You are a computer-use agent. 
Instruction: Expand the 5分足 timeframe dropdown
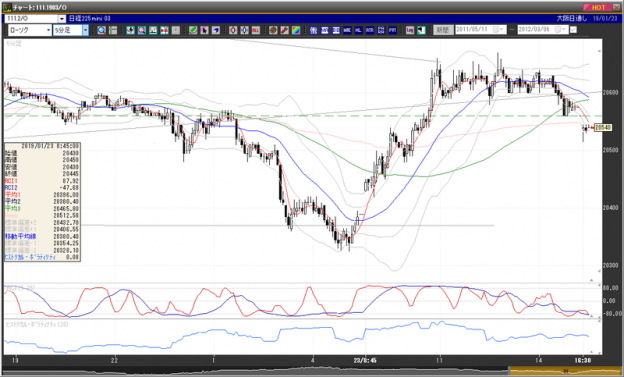coord(85,30)
